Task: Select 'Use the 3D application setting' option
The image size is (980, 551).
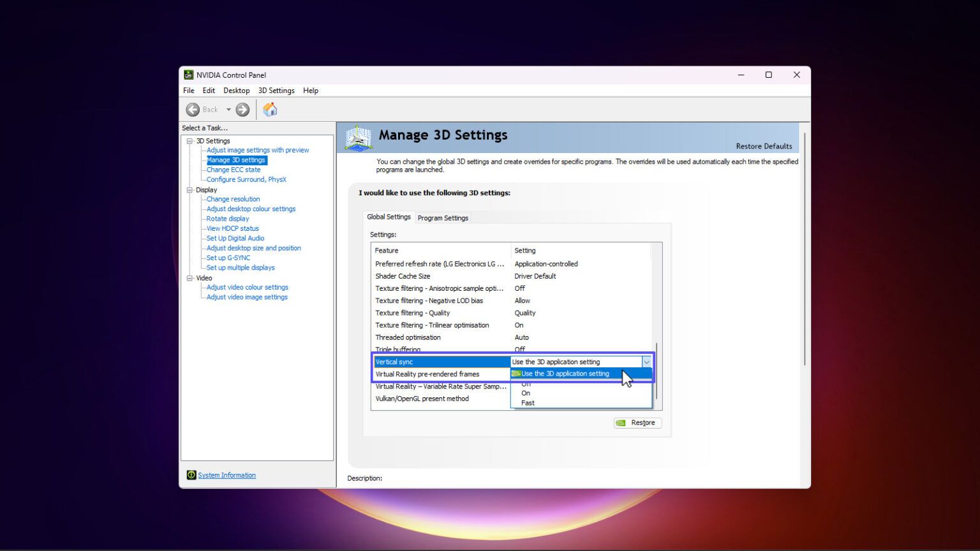Action: 565,374
